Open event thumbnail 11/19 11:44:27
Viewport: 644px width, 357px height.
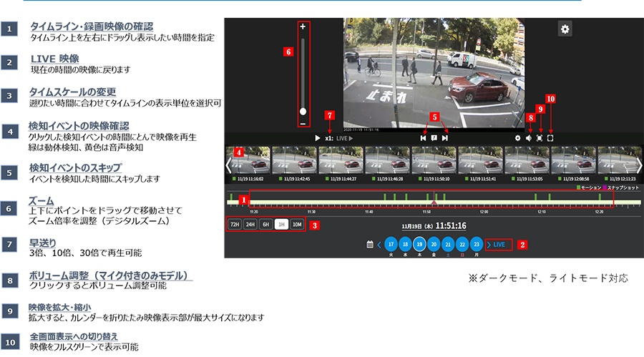point(341,161)
